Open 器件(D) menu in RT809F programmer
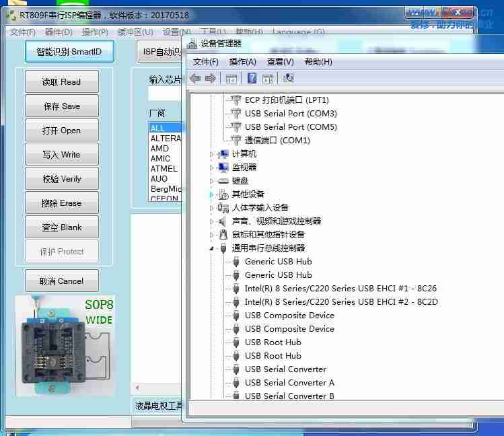The width and height of the screenshot is (504, 436). (x=59, y=32)
